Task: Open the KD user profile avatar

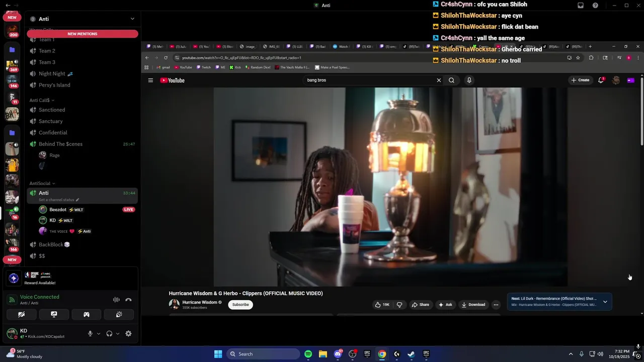Action: [12, 333]
